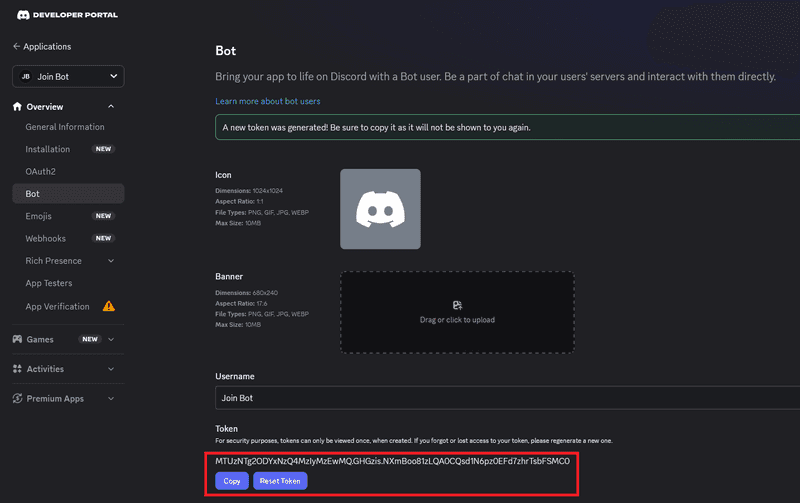The width and height of the screenshot is (800, 503).
Task: Click the Back arrow beside Applications
Action: point(16,46)
